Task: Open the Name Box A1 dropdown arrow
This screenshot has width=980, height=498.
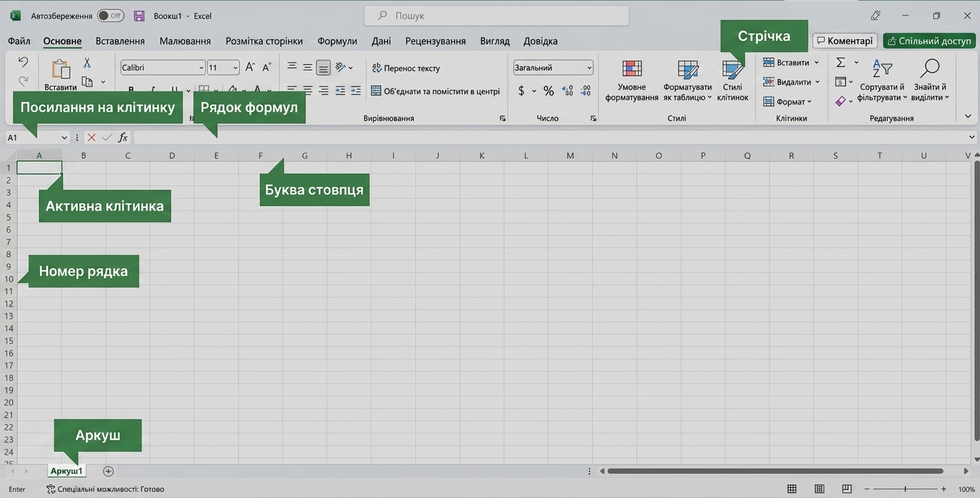Action: (64, 137)
